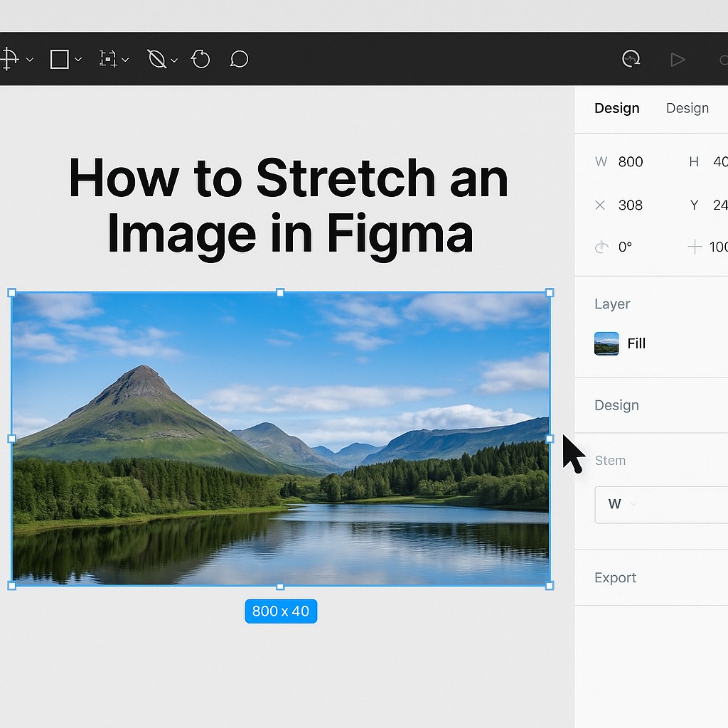This screenshot has height=728, width=728.
Task: Select the Fill layer thumbnail
Action: 606,343
